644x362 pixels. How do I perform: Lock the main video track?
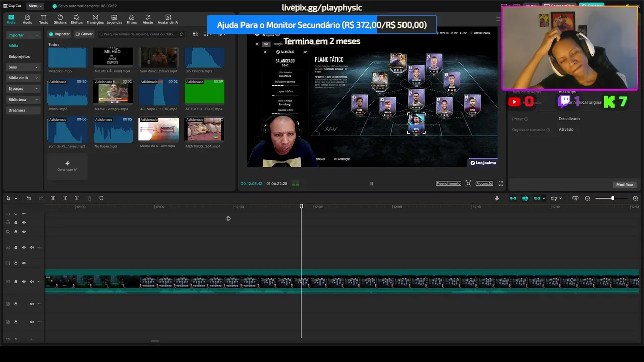(x=16, y=281)
